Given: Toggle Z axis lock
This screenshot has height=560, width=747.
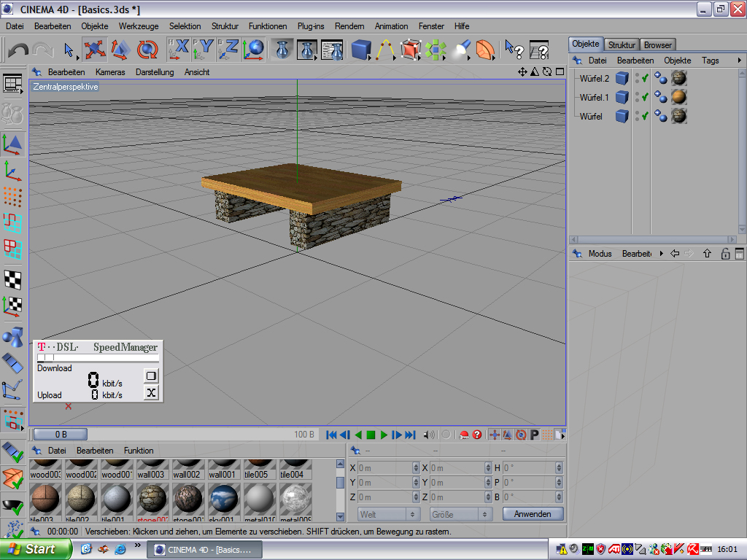Looking at the screenshot, I should click(228, 50).
